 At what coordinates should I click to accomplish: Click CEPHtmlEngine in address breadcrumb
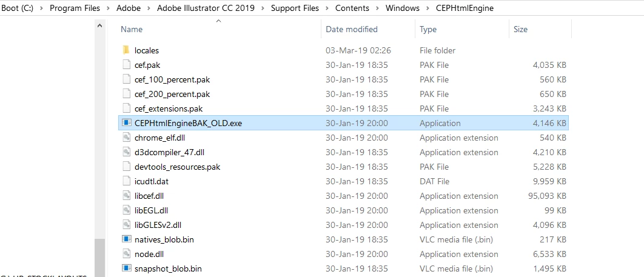pyautogui.click(x=465, y=8)
